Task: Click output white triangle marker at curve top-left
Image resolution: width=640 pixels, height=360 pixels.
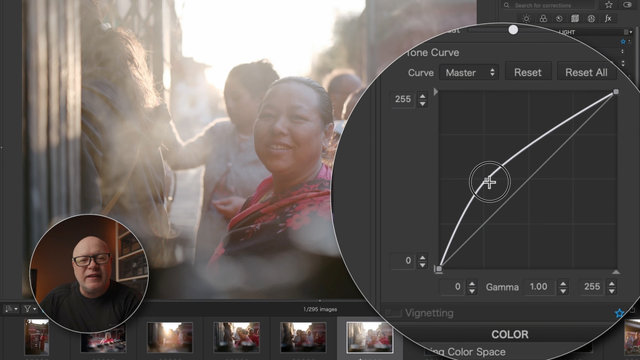Action: 436,92
